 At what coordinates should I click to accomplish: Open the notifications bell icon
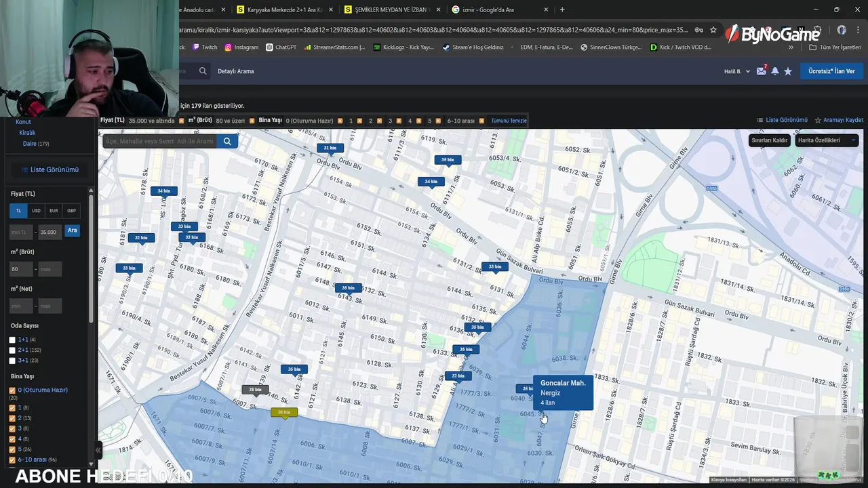775,71
